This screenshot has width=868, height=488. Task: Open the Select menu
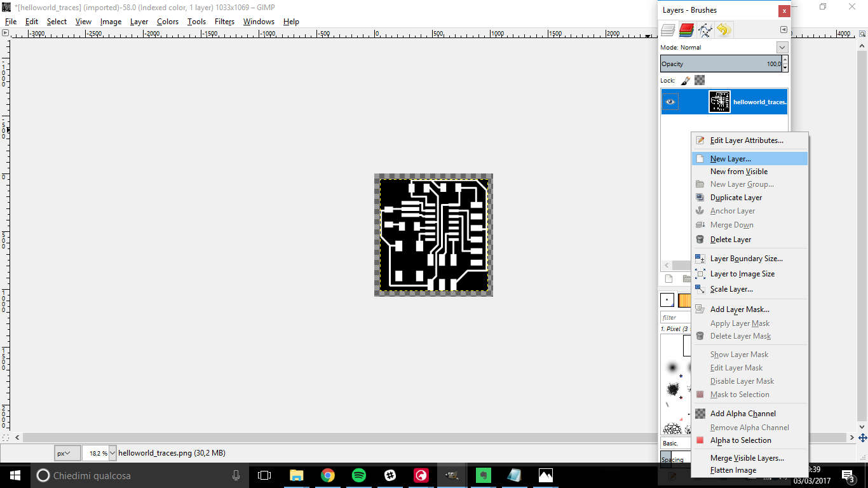point(57,22)
